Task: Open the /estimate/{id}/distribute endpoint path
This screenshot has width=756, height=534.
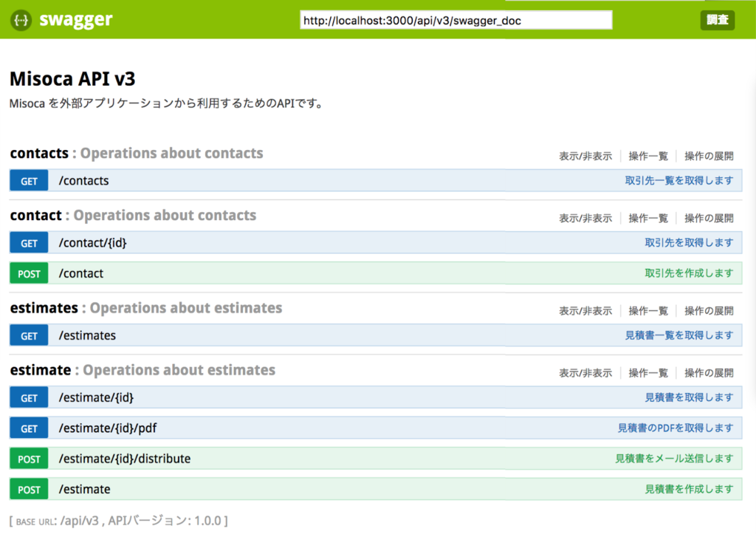Action: 124,459
